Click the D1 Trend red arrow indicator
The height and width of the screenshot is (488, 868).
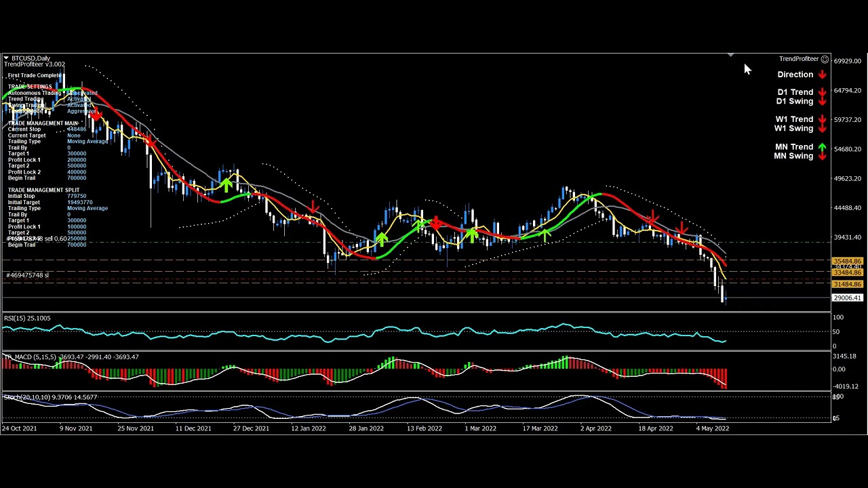tap(822, 92)
